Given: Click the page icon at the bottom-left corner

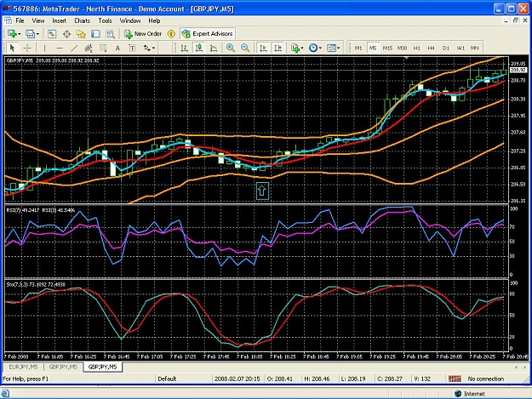Looking at the screenshot, I should pyautogui.click(x=6, y=394).
